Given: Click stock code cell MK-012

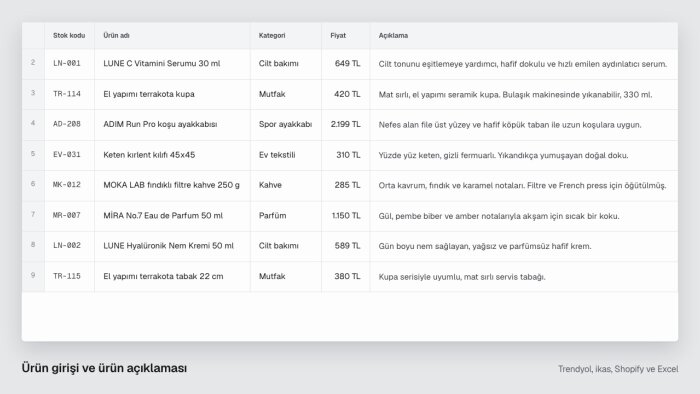Looking at the screenshot, I should click(69, 185).
